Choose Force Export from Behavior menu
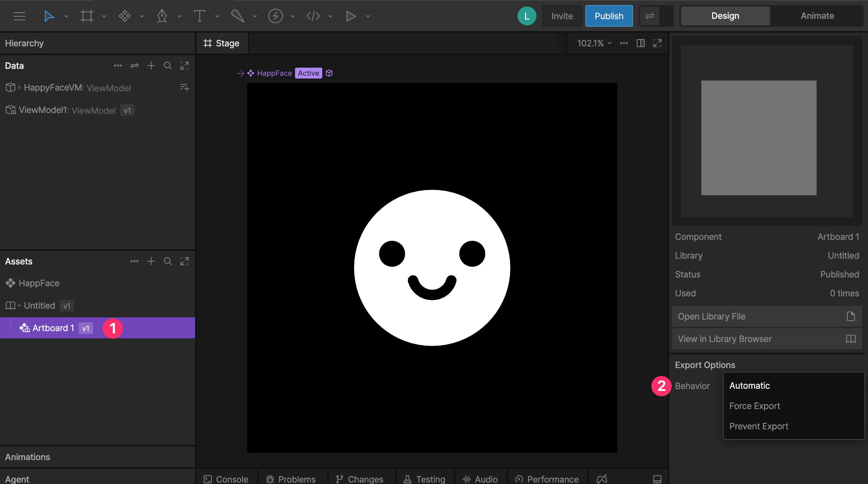The width and height of the screenshot is (868, 484). tap(755, 406)
